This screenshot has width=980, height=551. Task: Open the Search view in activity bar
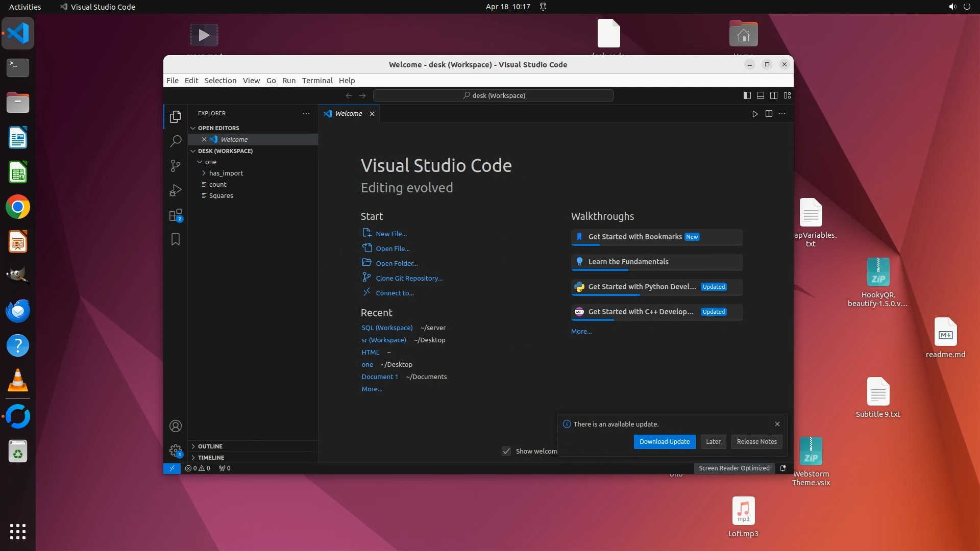(176, 141)
